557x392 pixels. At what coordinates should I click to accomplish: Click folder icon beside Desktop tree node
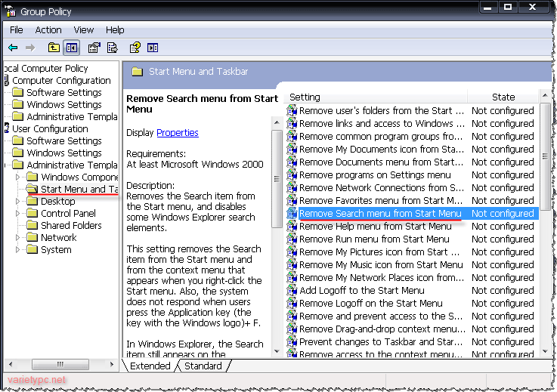32,202
